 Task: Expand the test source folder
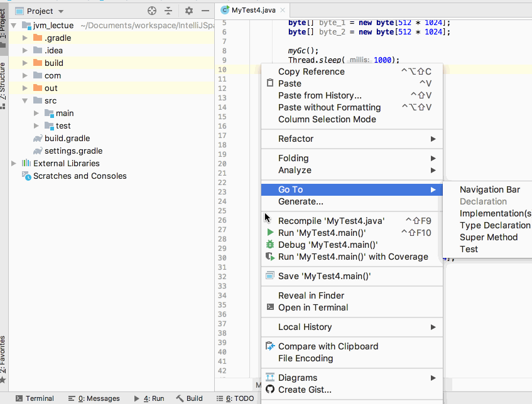[36, 125]
